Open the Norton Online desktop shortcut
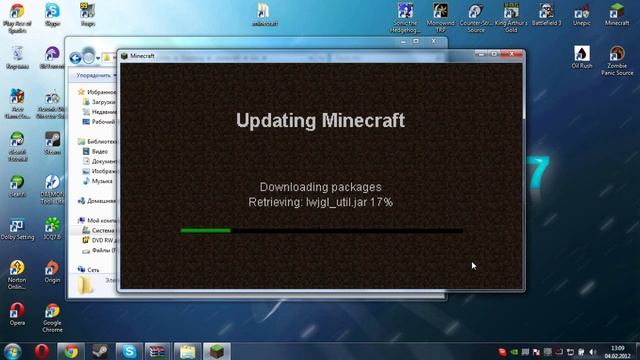 tap(17, 275)
